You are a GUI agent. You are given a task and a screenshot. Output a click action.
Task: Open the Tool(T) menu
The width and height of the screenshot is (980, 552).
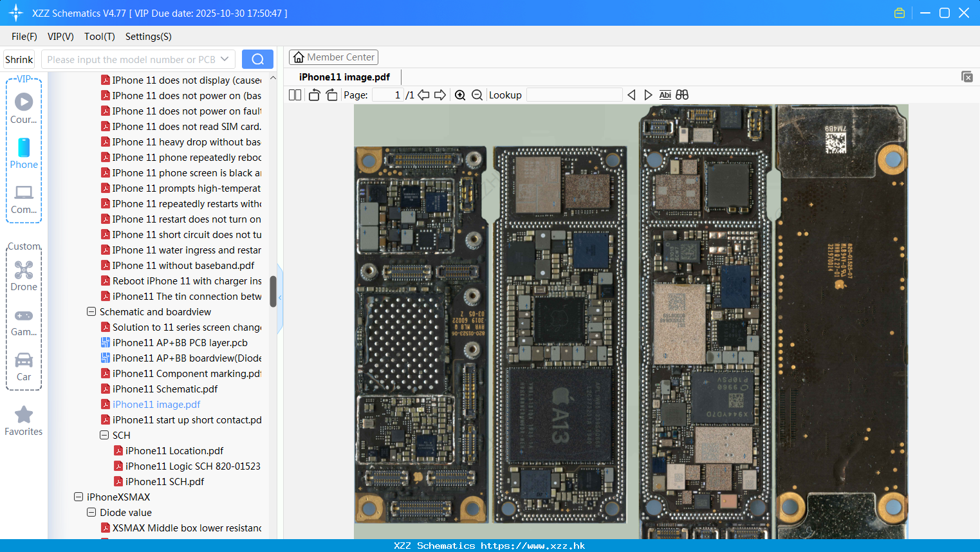(100, 37)
